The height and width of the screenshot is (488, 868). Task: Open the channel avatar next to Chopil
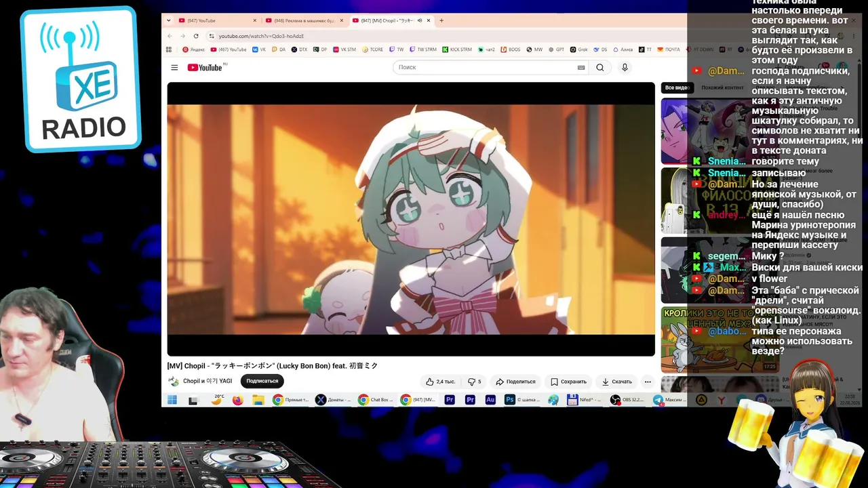(174, 382)
